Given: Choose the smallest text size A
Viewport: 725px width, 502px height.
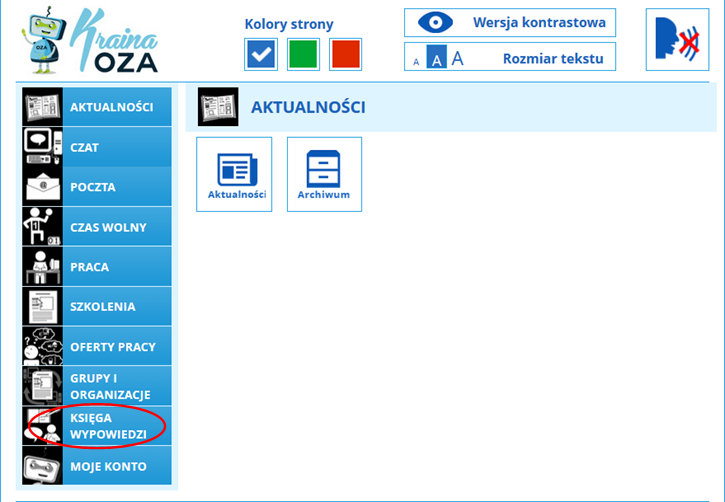Looking at the screenshot, I should click(x=416, y=61).
